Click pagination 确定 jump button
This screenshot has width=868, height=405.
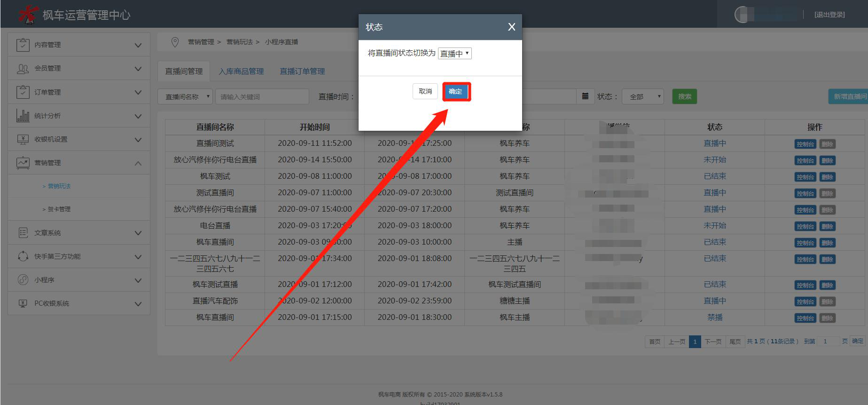858,341
